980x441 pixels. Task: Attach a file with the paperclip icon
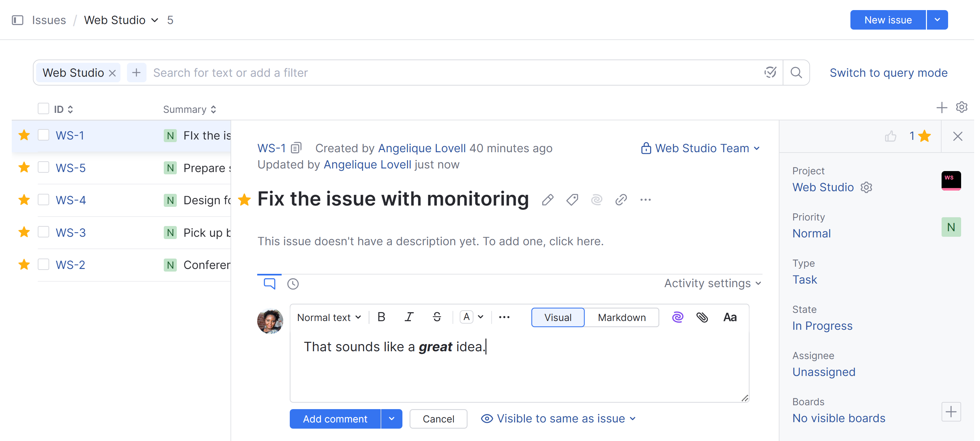(702, 317)
